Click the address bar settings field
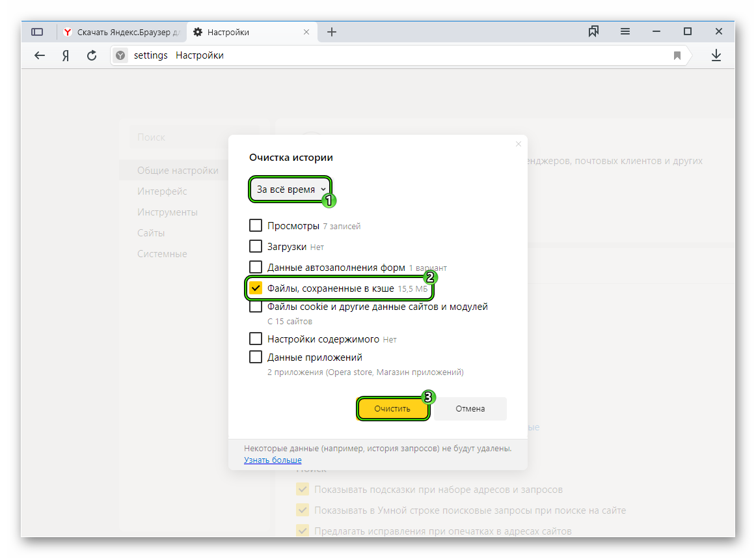The image size is (756, 558). pyautogui.click(x=399, y=55)
